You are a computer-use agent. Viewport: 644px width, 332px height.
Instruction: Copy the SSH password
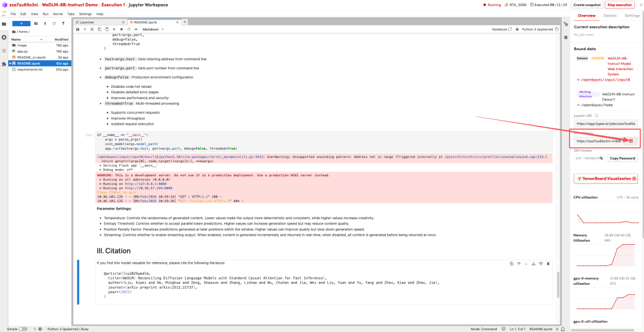point(623,158)
